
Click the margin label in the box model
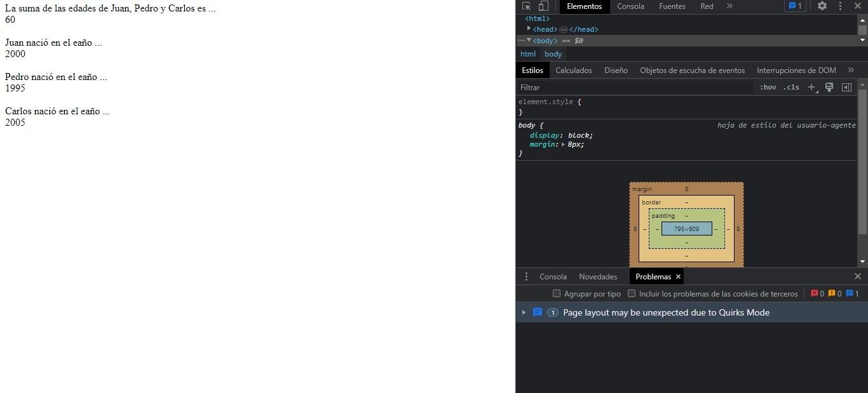click(x=642, y=189)
